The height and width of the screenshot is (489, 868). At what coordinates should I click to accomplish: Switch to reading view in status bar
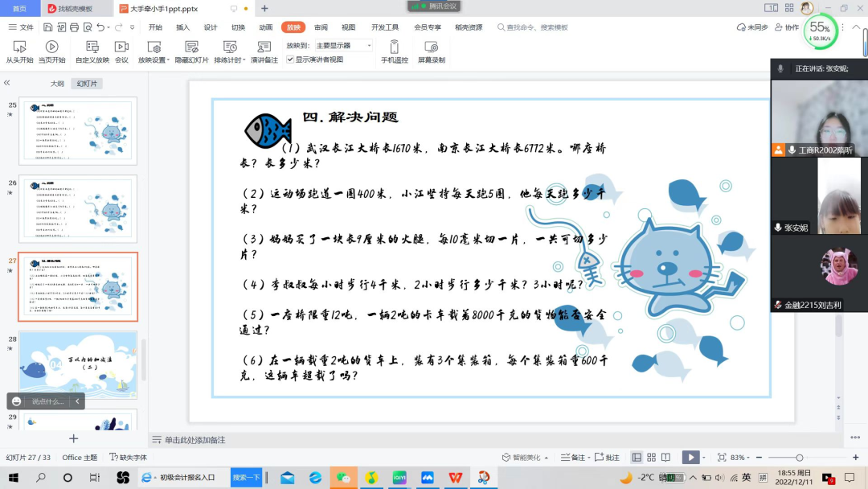pyautogui.click(x=665, y=458)
